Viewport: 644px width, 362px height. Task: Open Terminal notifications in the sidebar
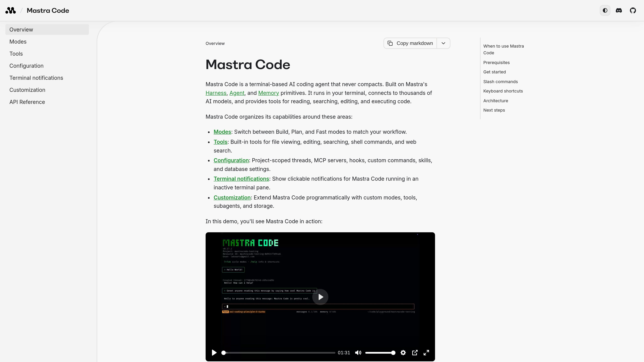[x=47, y=78]
